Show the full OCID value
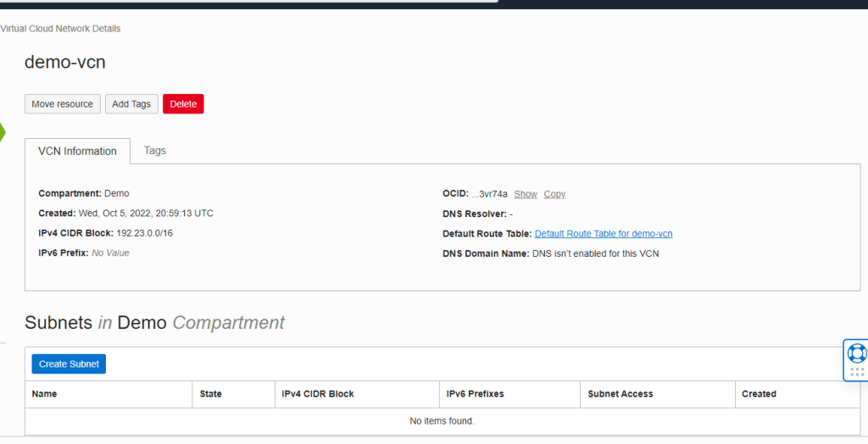This screenshot has height=444, width=868. coord(526,194)
